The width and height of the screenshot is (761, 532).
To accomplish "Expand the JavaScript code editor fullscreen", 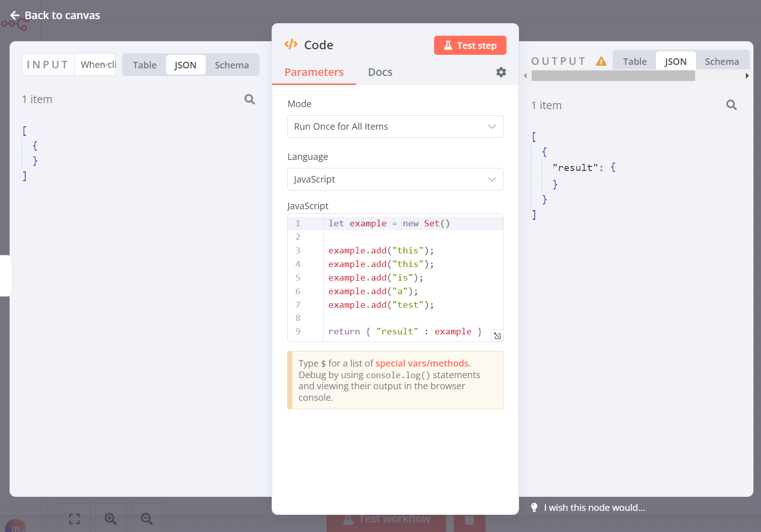I will (x=497, y=335).
